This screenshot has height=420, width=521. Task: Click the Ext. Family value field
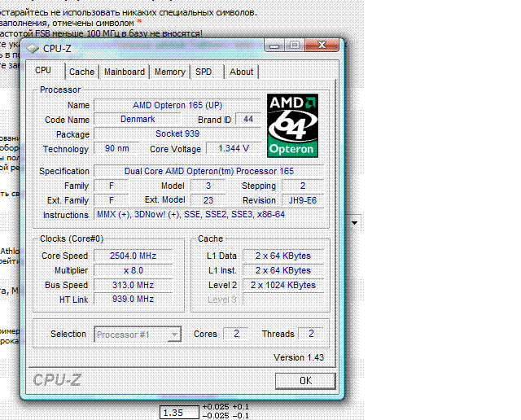tap(112, 200)
